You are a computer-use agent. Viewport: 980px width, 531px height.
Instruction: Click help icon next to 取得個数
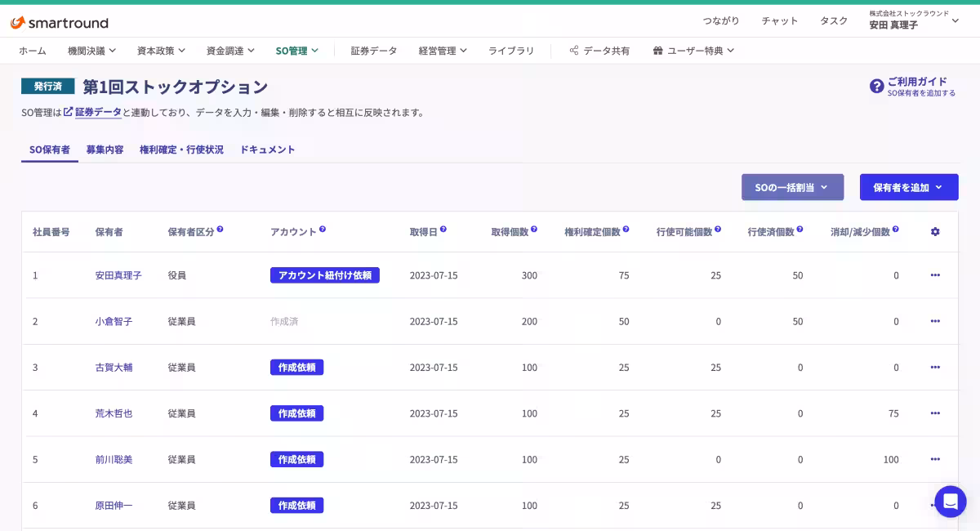pyautogui.click(x=534, y=230)
